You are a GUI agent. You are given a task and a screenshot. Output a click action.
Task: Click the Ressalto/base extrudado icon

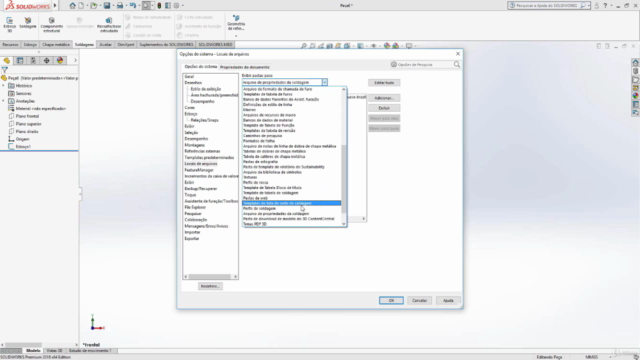tap(109, 24)
